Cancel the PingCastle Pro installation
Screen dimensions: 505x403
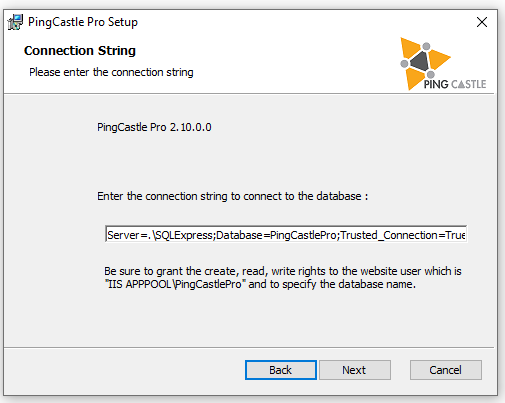coord(446,370)
